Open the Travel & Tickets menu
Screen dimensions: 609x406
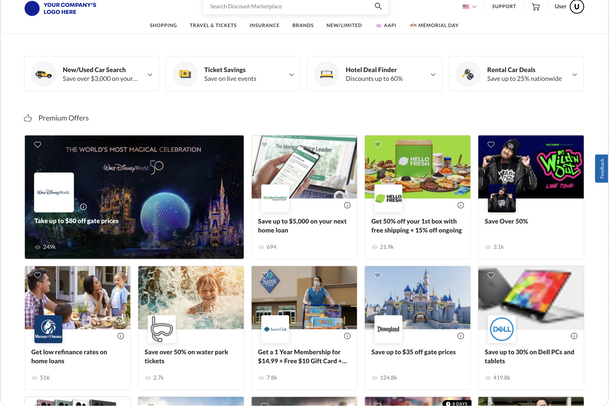pos(213,25)
